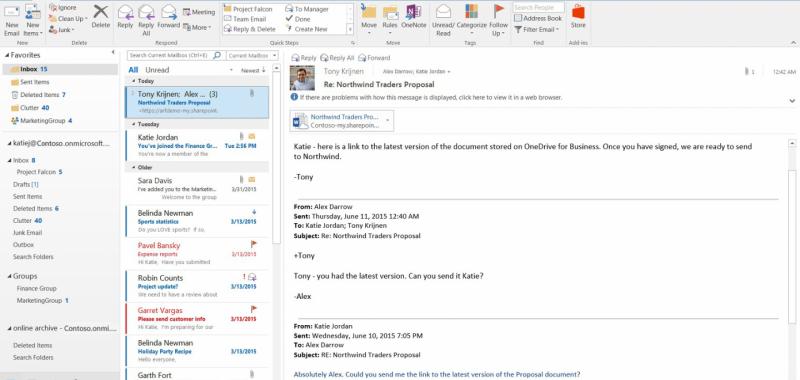Click the Reply All ribbon icon
The width and height of the screenshot is (800, 380).
coord(146,12)
